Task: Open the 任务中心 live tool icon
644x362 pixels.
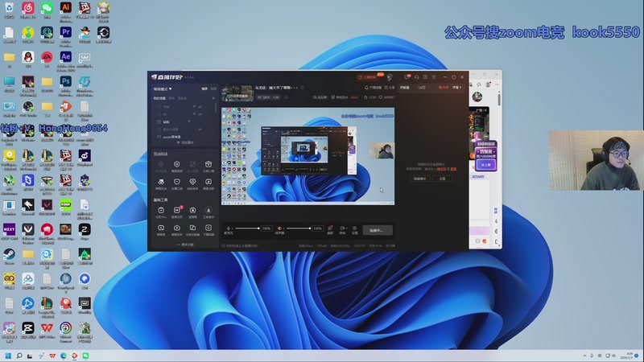Action: 161,211
